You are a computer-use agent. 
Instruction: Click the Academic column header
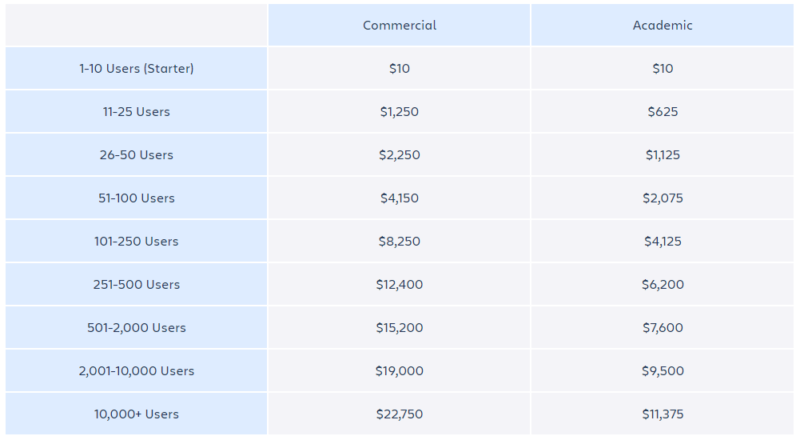tap(662, 25)
